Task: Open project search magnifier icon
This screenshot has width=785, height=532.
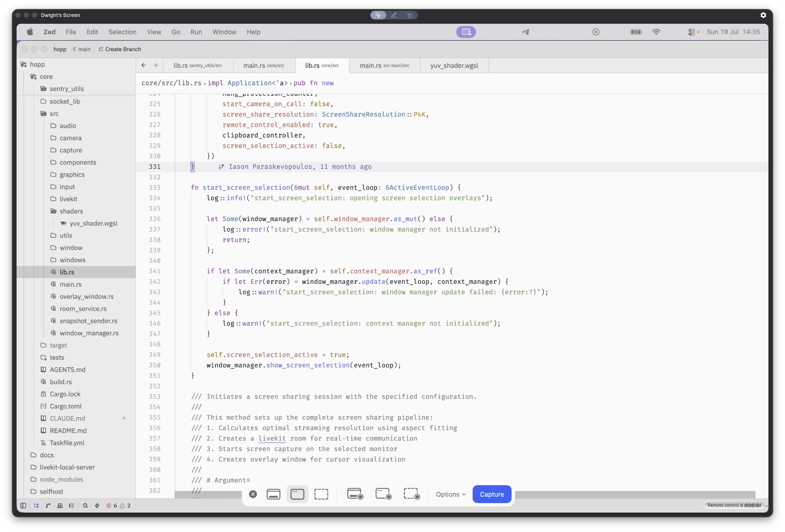Action: [x=85, y=505]
